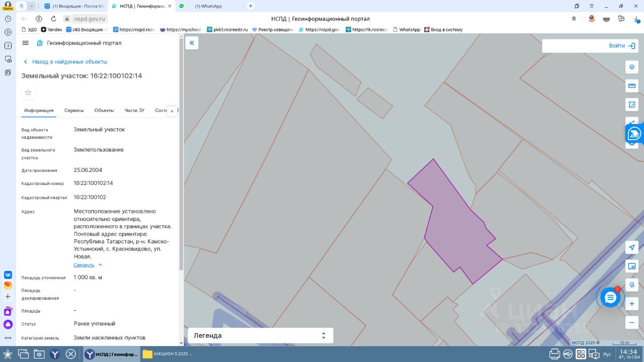644x362 pixels.
Task: Click the area value 1 000 кв. м
Action: [x=88, y=278]
